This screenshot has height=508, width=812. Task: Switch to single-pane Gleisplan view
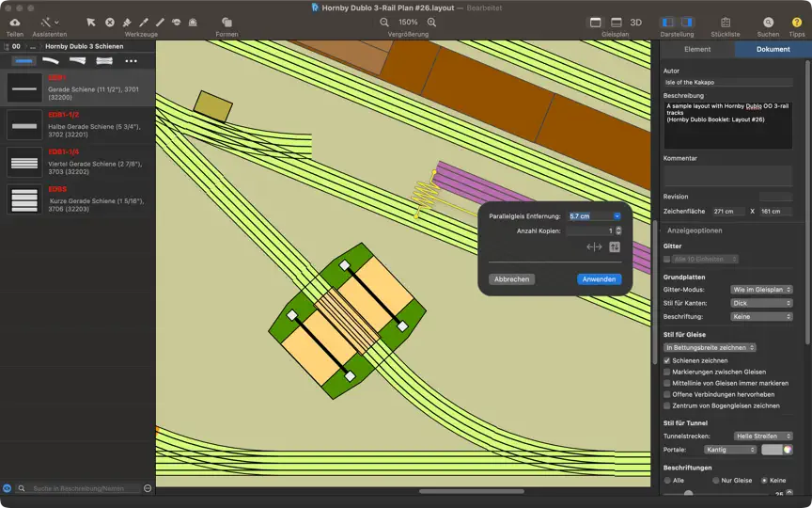pos(596,23)
